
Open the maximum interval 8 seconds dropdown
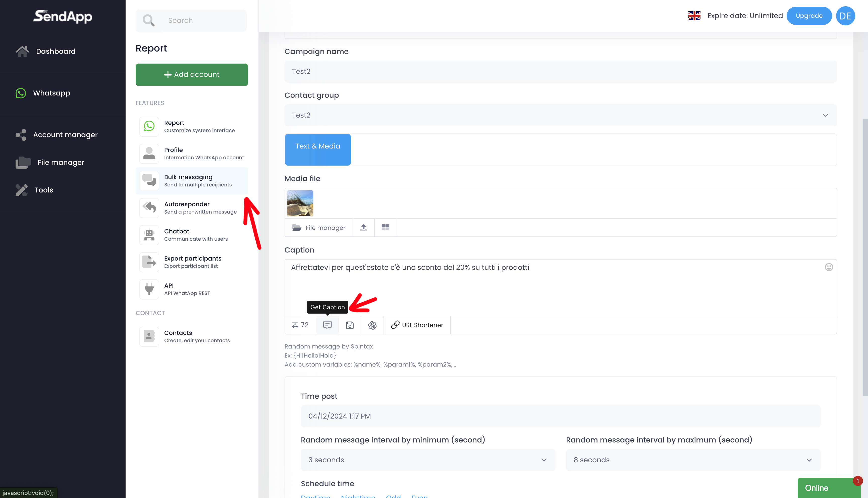point(693,460)
